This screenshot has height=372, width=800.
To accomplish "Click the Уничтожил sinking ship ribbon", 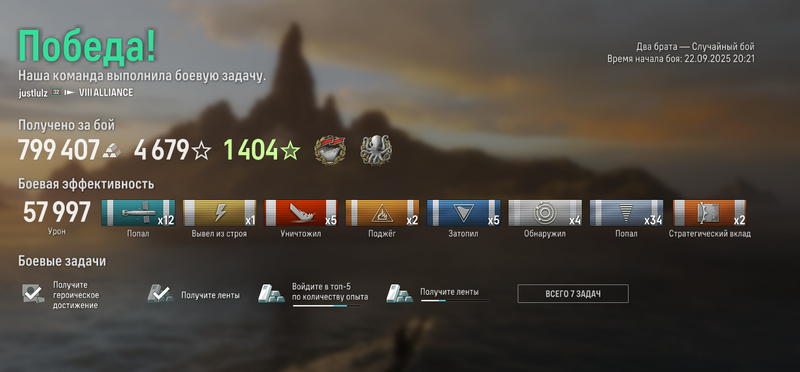I will [301, 213].
